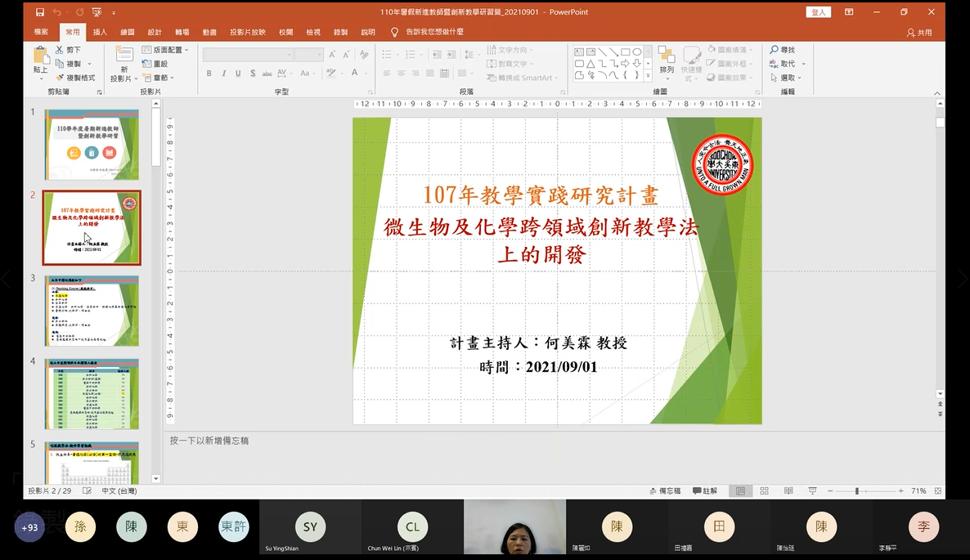
Task: Start slide show from status bar icon
Action: pyautogui.click(x=811, y=491)
